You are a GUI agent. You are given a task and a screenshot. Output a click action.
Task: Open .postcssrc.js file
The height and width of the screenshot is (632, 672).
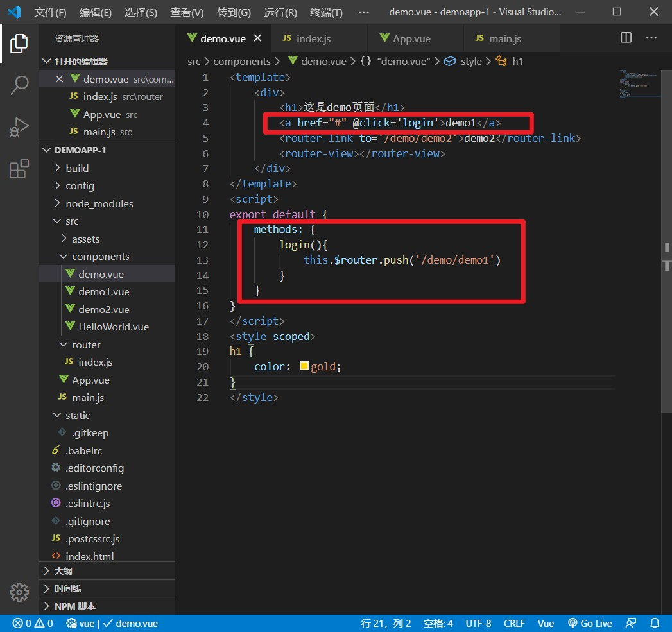tap(107, 538)
